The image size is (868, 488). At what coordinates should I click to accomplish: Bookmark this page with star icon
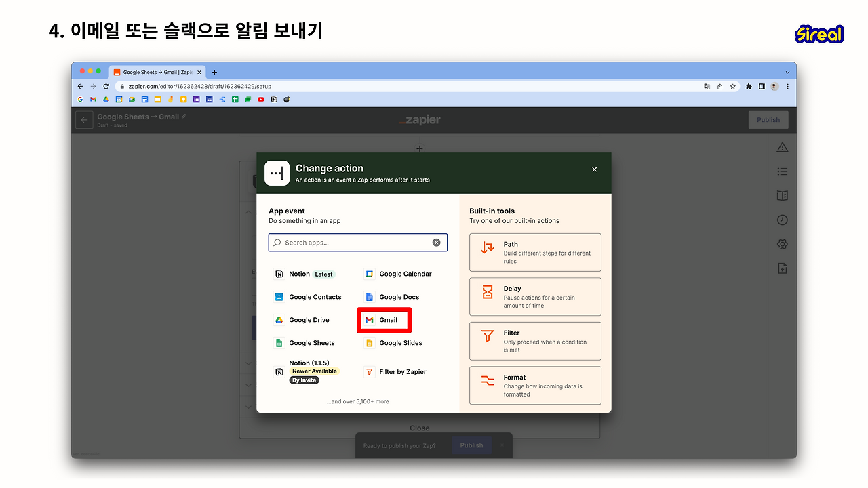pyautogui.click(x=732, y=87)
